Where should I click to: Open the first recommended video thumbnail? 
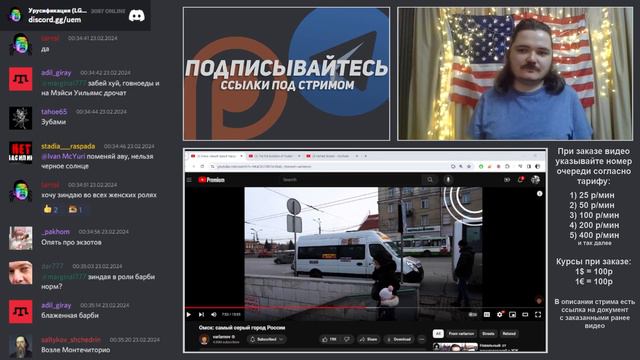pos(455,347)
